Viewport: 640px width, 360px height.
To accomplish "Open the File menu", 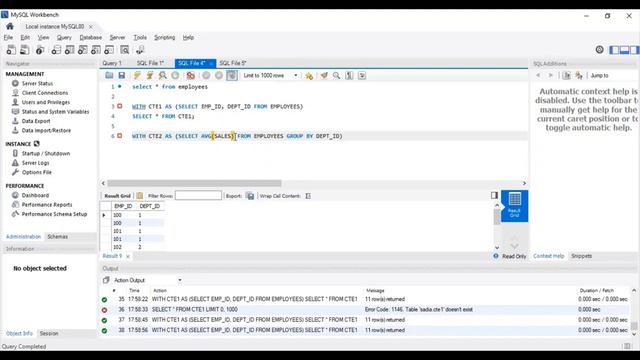I will pos(8,37).
